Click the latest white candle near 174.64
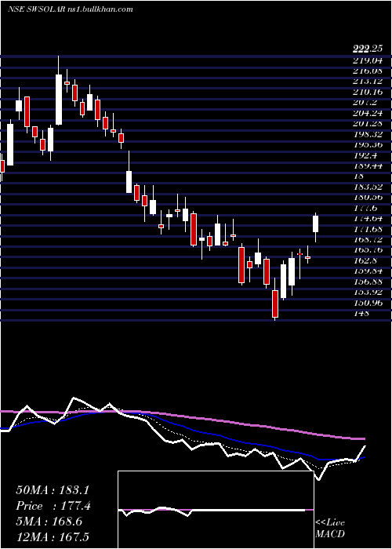 [315, 224]
